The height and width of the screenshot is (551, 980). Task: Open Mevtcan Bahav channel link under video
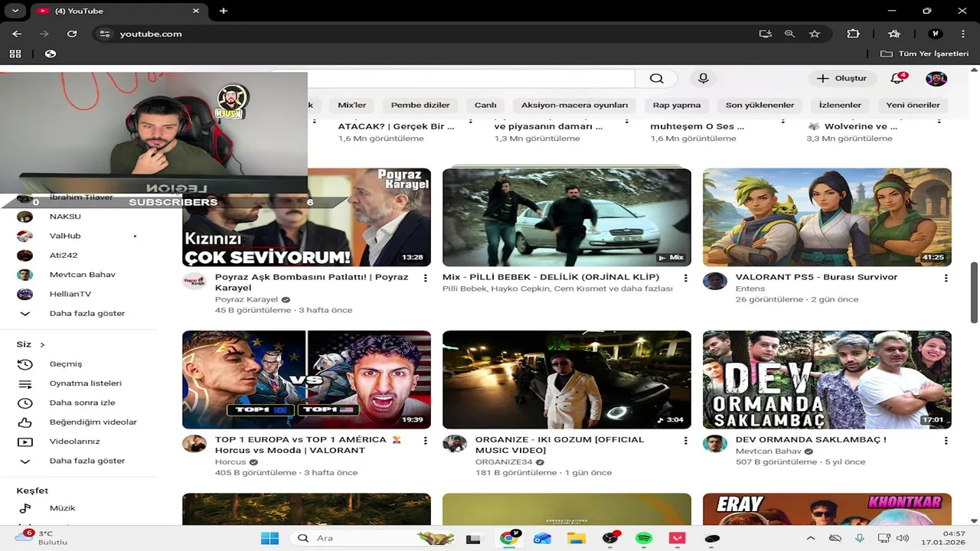coord(768,452)
